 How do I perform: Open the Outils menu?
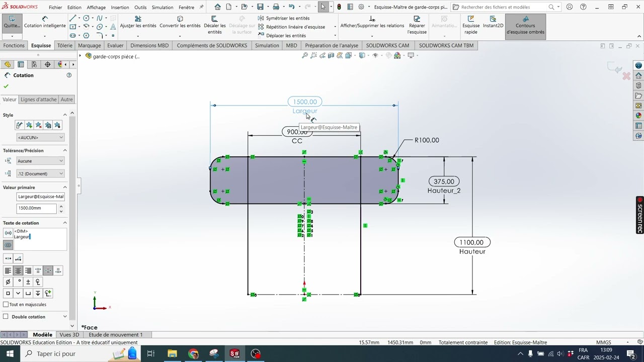pos(140,8)
